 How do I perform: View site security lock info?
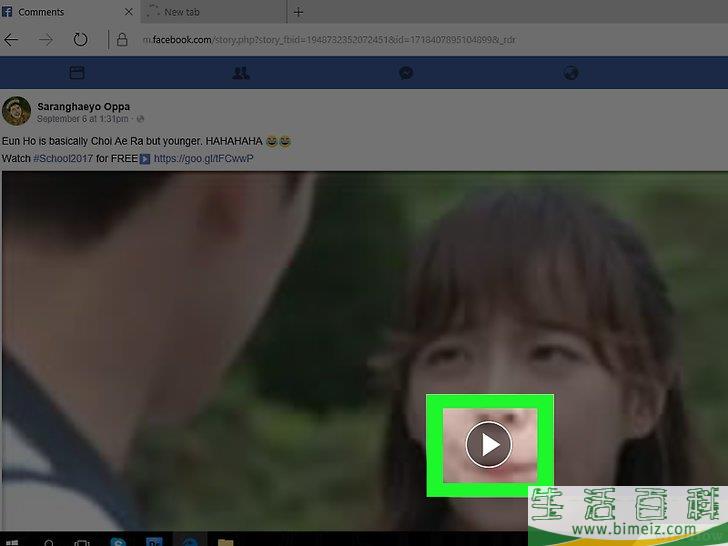point(122,39)
